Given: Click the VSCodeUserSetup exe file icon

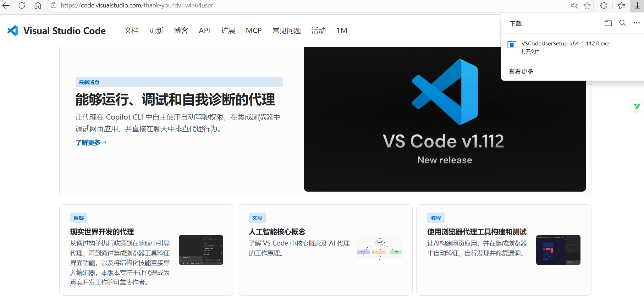Looking at the screenshot, I should [512, 44].
